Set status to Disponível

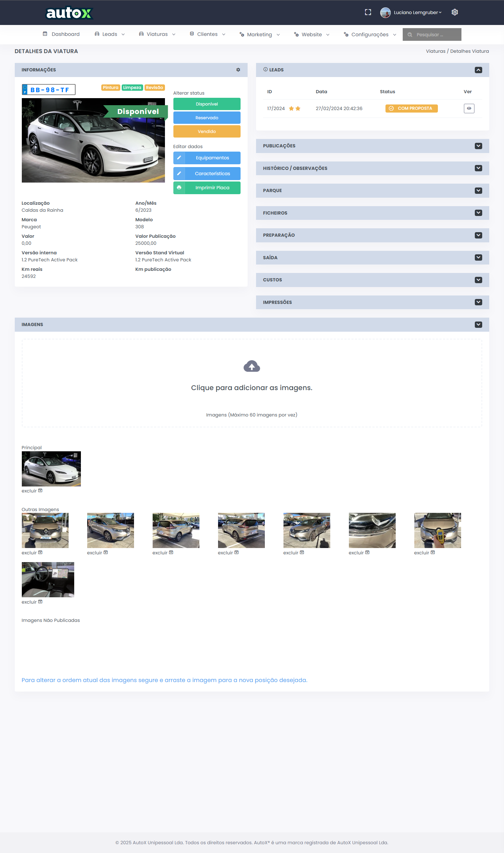click(207, 104)
